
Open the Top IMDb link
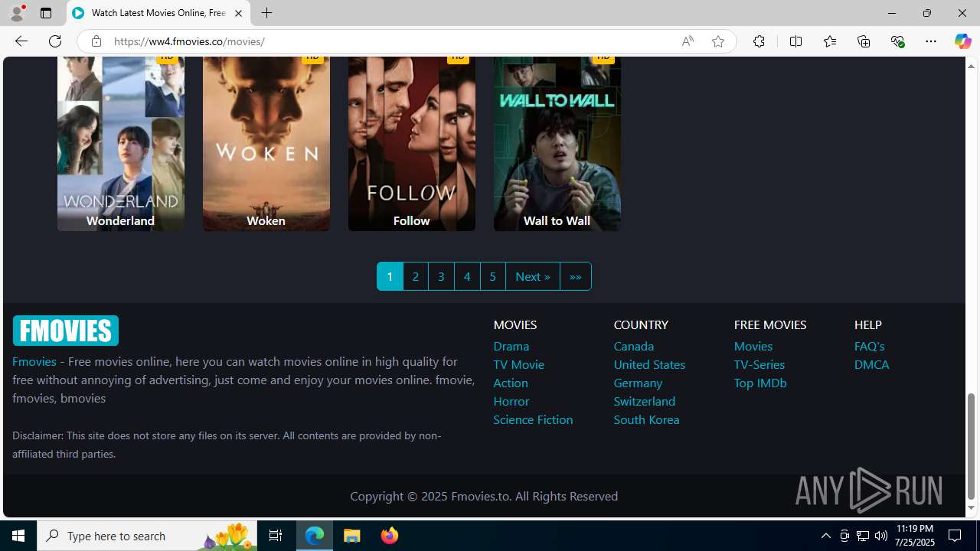pyautogui.click(x=759, y=383)
